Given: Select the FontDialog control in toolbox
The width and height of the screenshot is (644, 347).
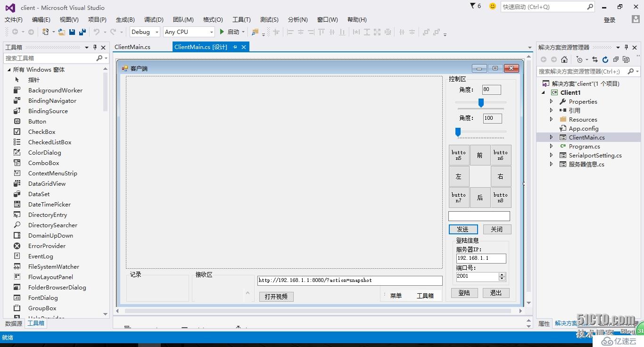Looking at the screenshot, I should pos(43,297).
